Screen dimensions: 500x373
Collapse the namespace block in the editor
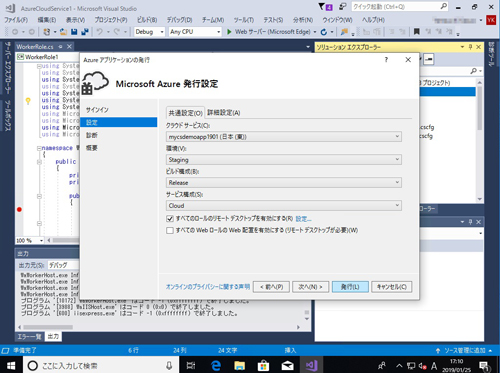39,148
